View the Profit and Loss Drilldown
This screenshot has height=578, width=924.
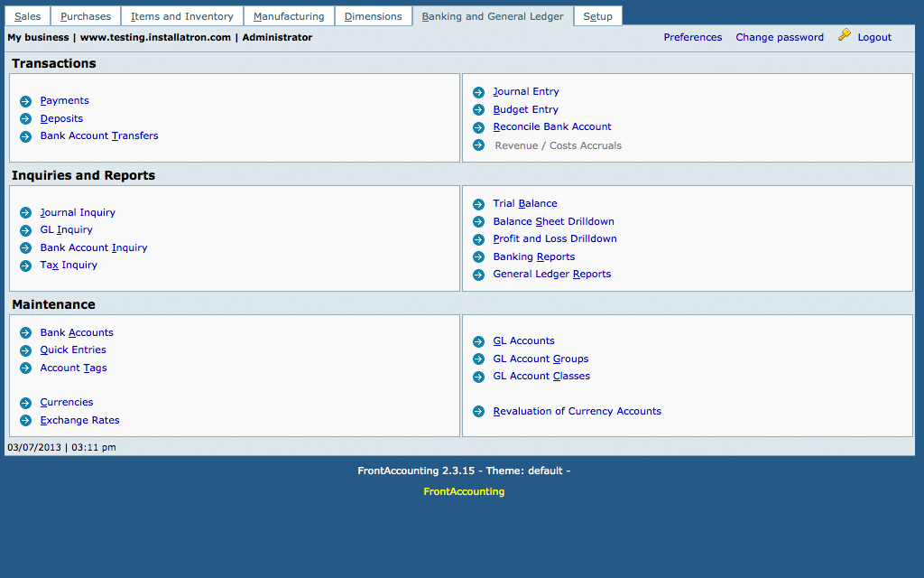[x=554, y=239]
